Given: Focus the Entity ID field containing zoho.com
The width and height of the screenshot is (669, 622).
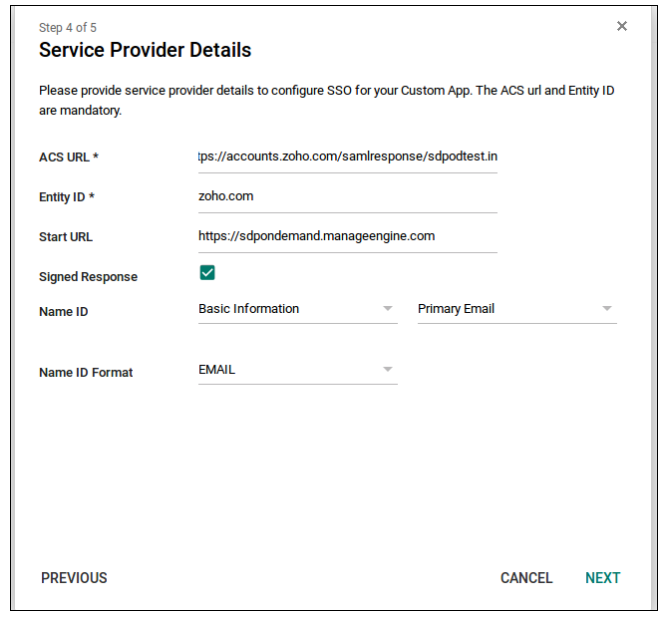Looking at the screenshot, I should [x=348, y=197].
